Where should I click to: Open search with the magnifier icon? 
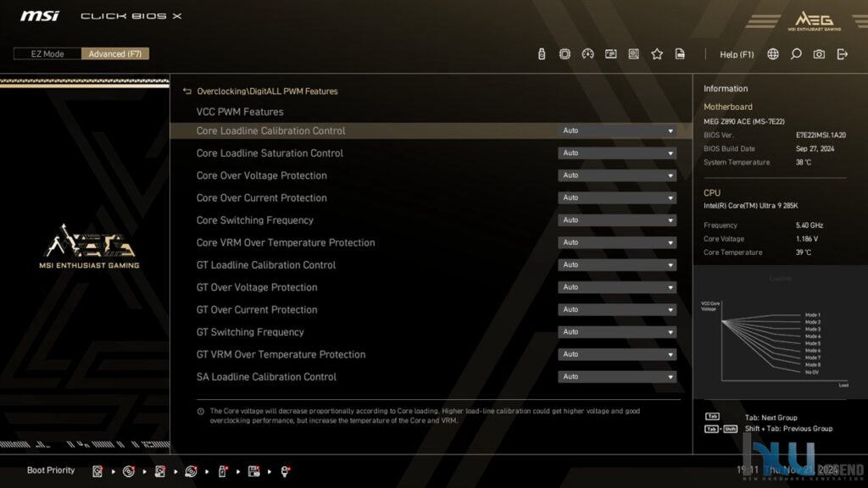[x=796, y=53]
